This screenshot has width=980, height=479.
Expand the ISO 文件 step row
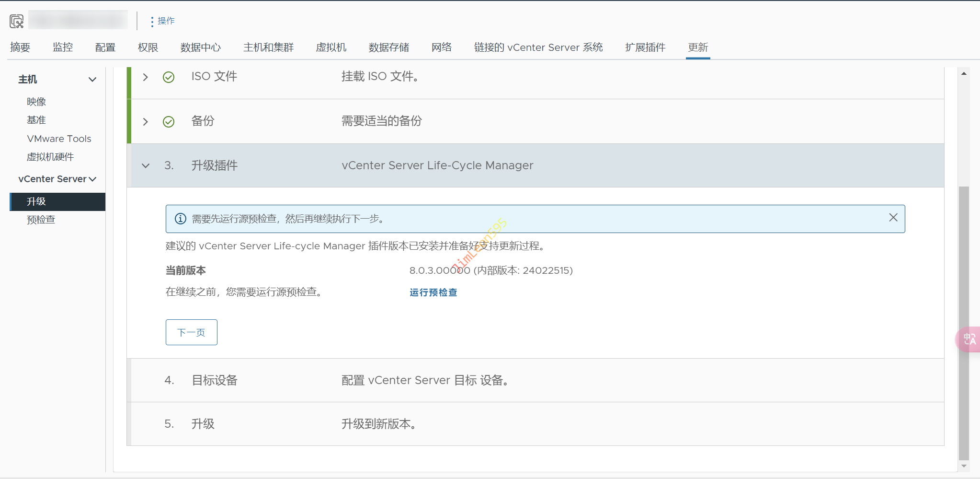click(x=146, y=77)
